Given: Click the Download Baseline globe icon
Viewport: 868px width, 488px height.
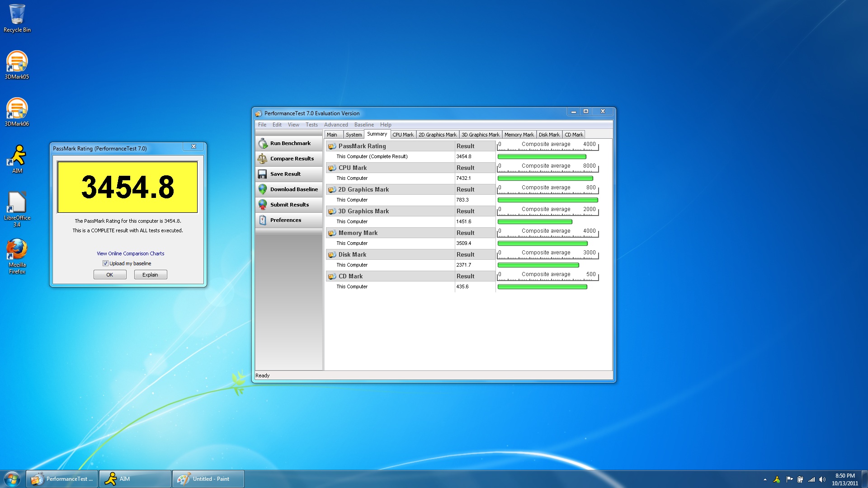Looking at the screenshot, I should [x=263, y=189].
